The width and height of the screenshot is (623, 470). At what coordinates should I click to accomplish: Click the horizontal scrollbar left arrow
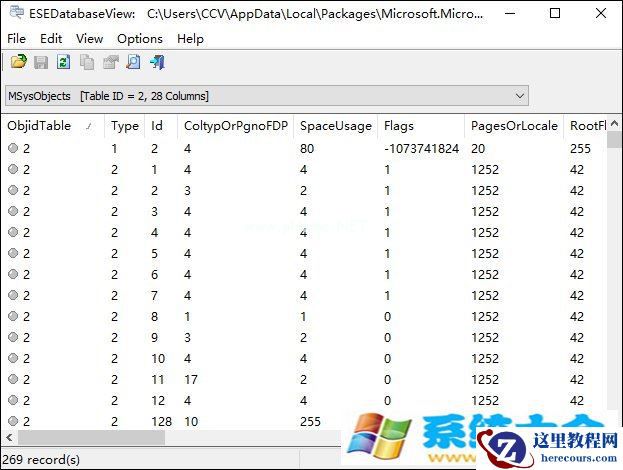click(9, 438)
